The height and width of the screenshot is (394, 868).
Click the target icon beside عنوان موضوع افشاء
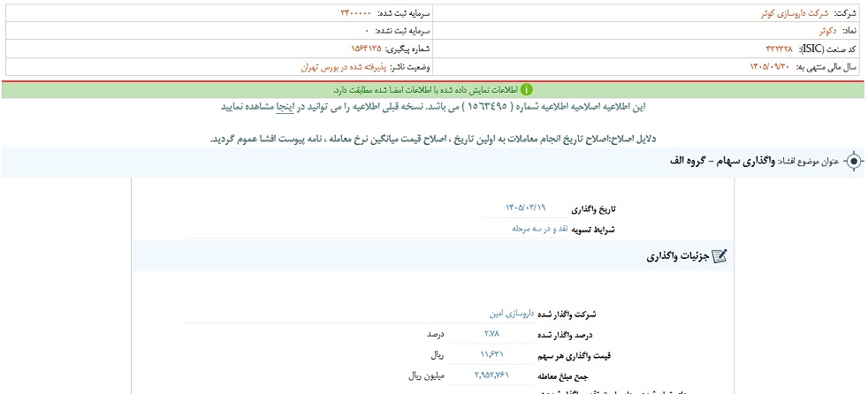pos(855,162)
